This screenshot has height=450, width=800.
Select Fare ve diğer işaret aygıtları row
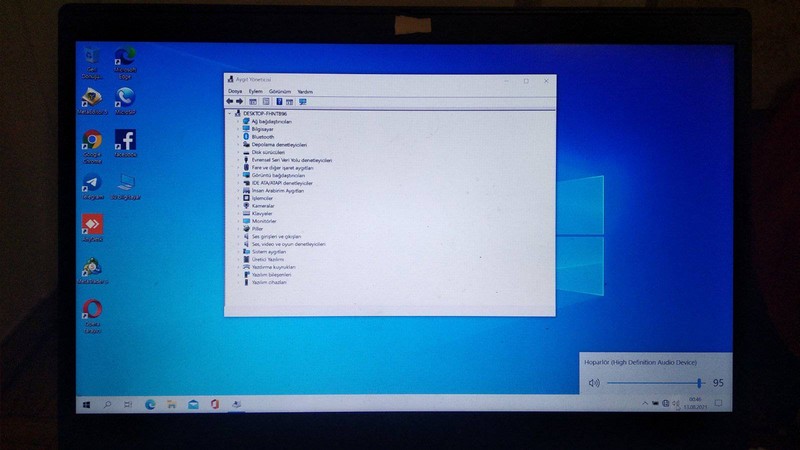pyautogui.click(x=278, y=167)
